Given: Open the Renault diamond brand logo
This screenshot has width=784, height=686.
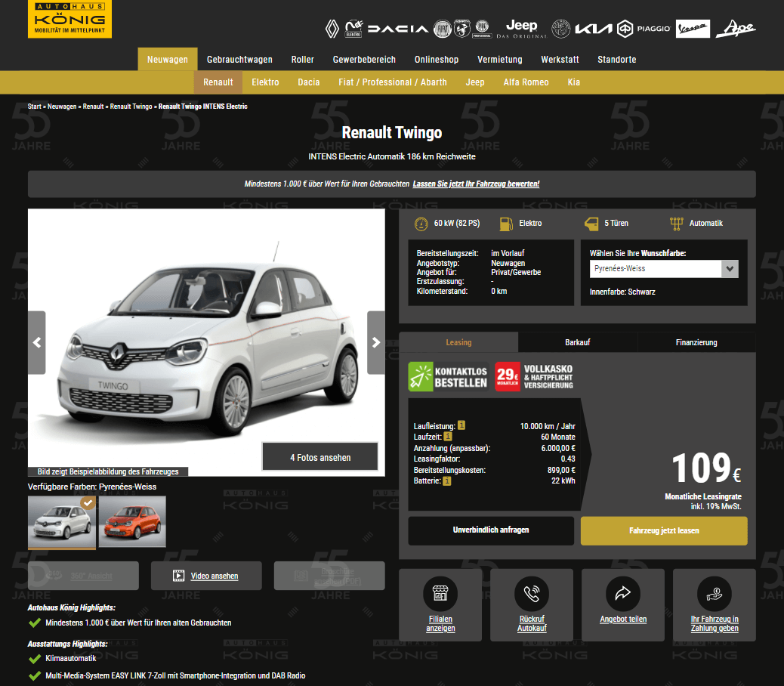Looking at the screenshot, I should tap(332, 29).
